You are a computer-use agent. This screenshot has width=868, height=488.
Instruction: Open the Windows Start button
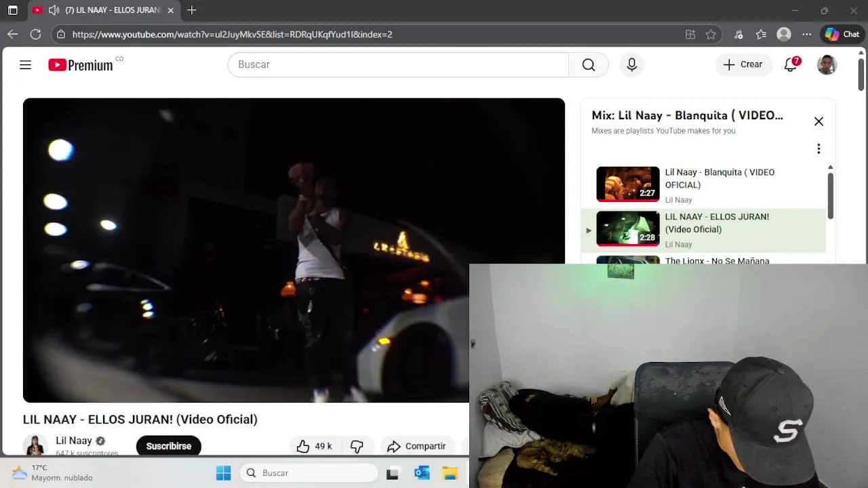point(223,473)
